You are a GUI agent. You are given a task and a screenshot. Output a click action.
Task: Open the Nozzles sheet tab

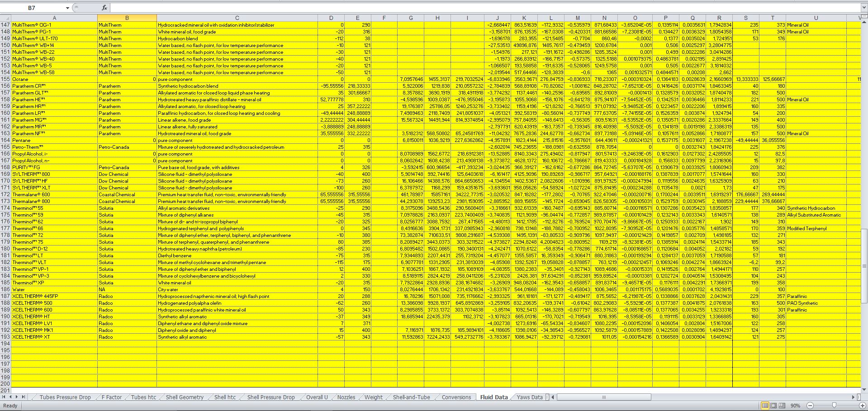point(346,397)
